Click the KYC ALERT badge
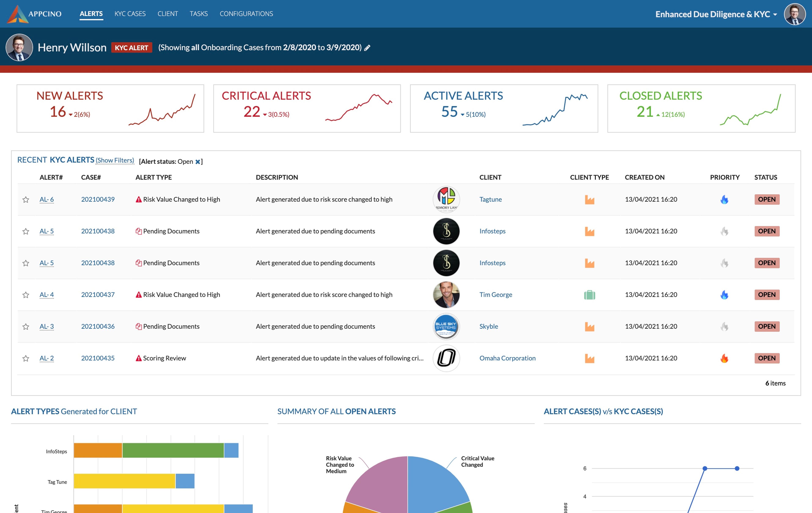 pyautogui.click(x=132, y=48)
